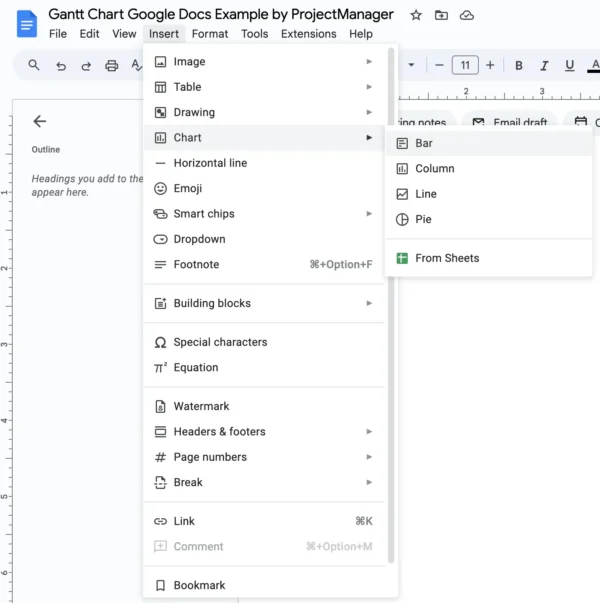Open the Help menu

point(361,34)
